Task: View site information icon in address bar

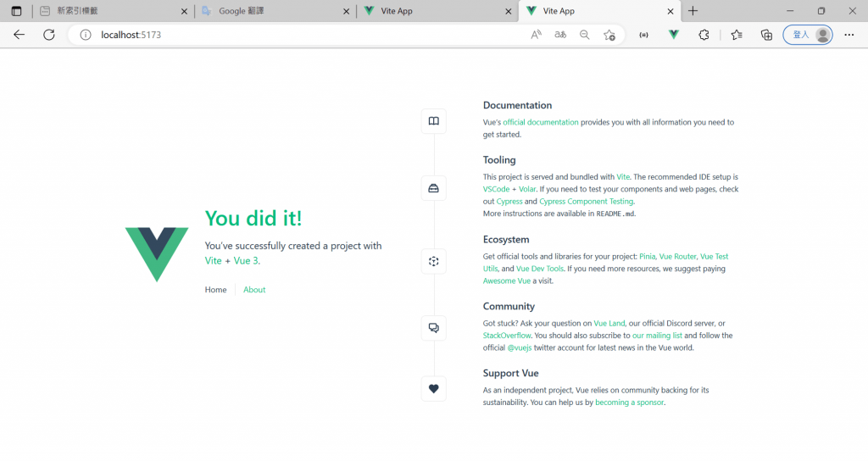Action: pyautogui.click(x=86, y=35)
